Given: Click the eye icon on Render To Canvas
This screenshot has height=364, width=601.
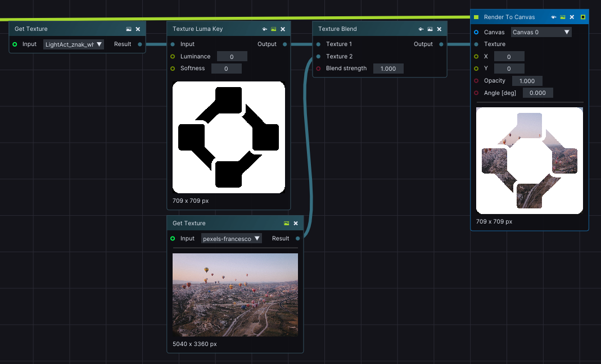Looking at the screenshot, I should tap(554, 17).
